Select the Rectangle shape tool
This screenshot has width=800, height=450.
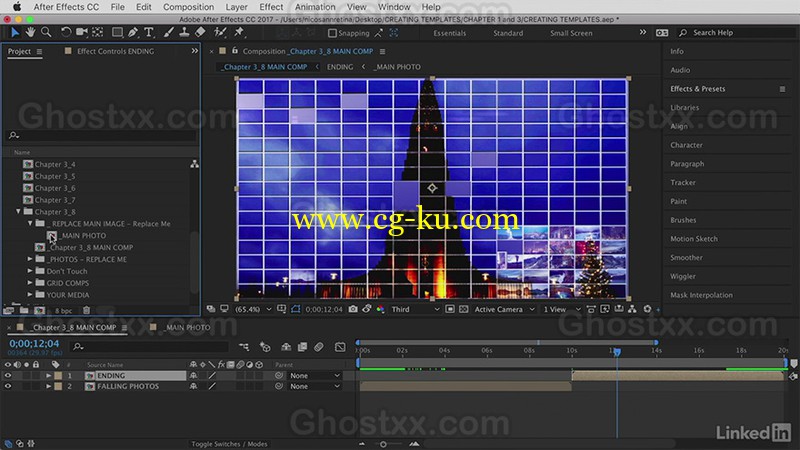click(117, 33)
